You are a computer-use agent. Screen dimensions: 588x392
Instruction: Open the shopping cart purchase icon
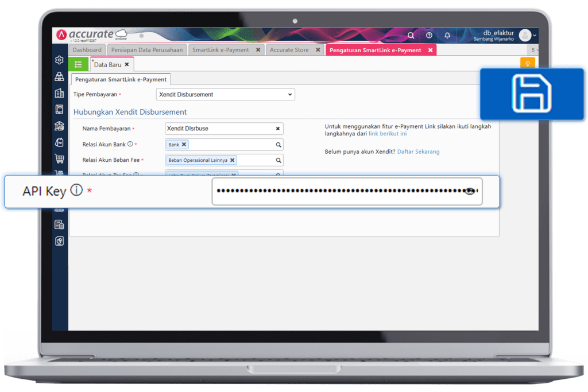pos(59,158)
